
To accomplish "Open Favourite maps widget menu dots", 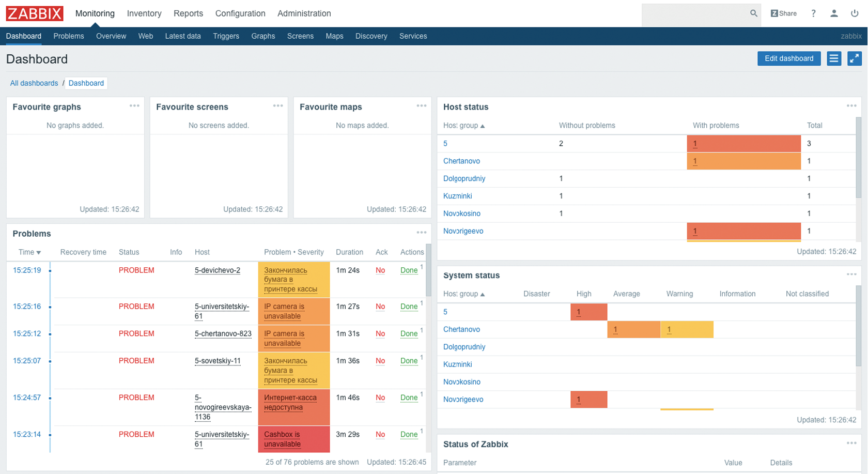I will click(422, 106).
